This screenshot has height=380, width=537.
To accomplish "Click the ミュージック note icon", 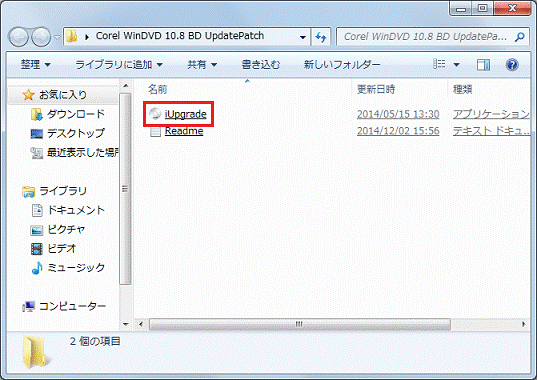I will (37, 268).
